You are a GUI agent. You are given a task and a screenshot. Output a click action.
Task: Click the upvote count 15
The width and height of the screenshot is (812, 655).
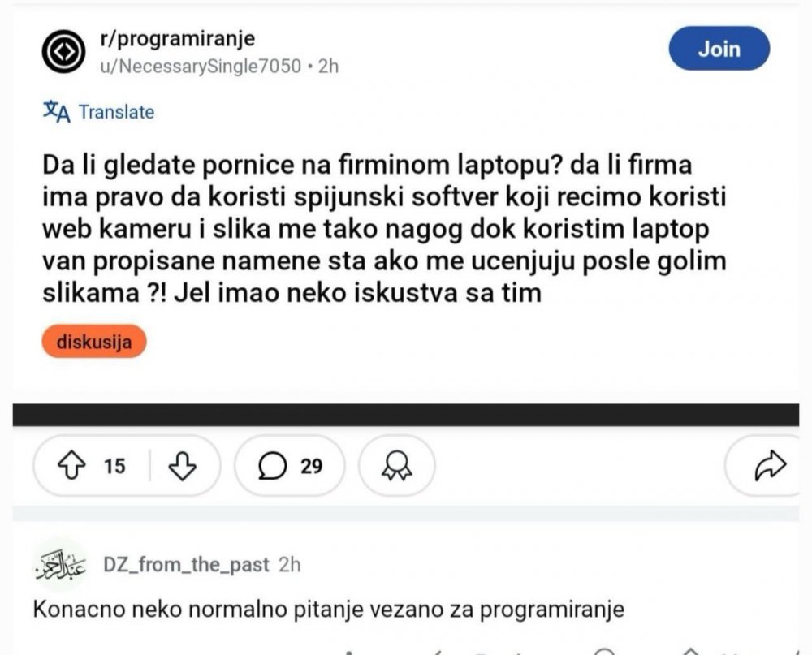(114, 466)
